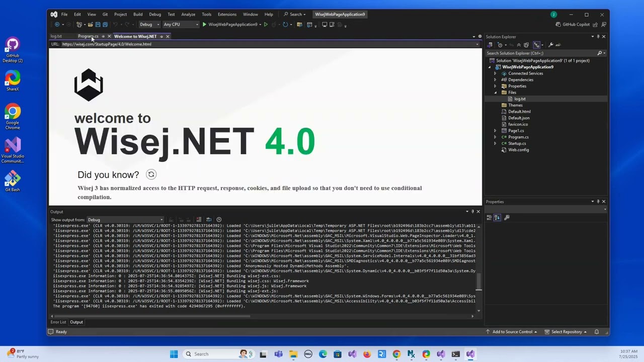Image resolution: width=644 pixels, height=362 pixels.
Task: Click Collapse All double-chevron icon in Solution Explorer
Action: 519,45
